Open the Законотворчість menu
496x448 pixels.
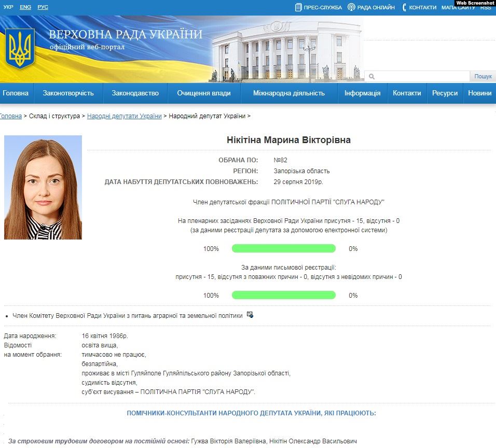68,93
